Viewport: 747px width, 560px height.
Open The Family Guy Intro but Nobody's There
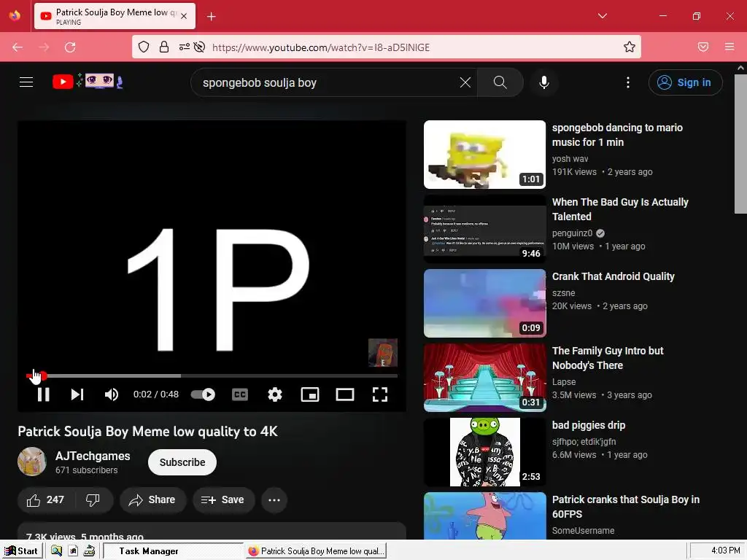(x=608, y=358)
